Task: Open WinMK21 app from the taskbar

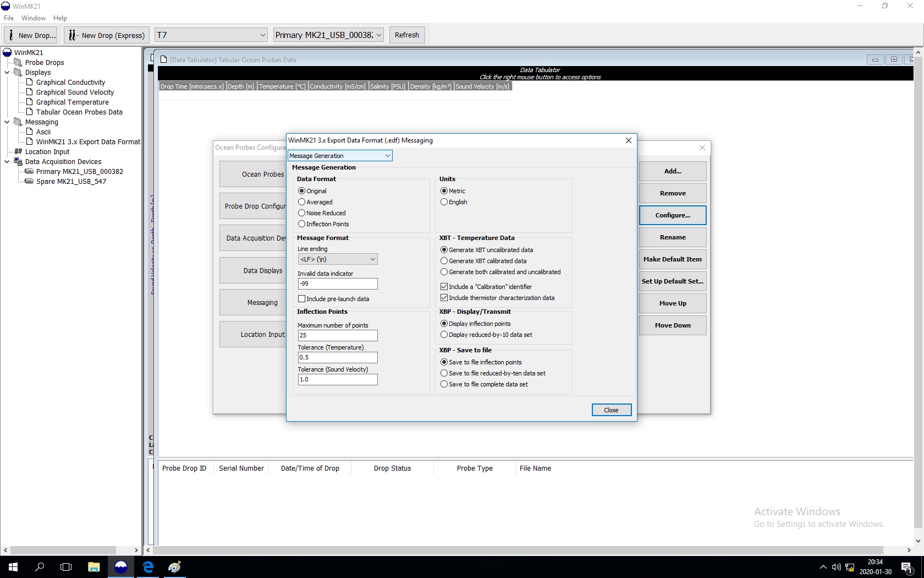Action: click(121, 566)
